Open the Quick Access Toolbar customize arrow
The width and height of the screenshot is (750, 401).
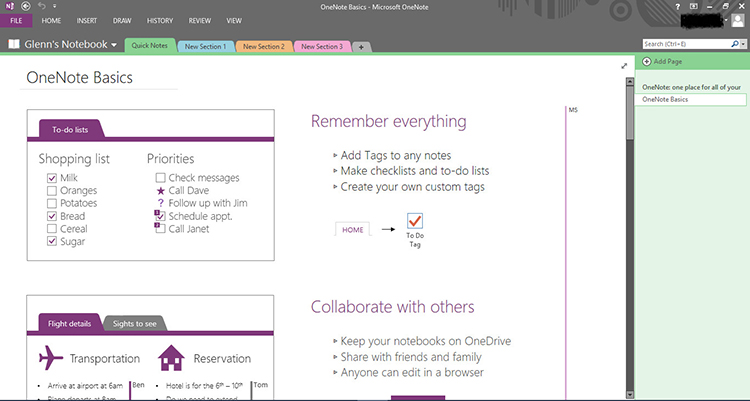pos(54,6)
